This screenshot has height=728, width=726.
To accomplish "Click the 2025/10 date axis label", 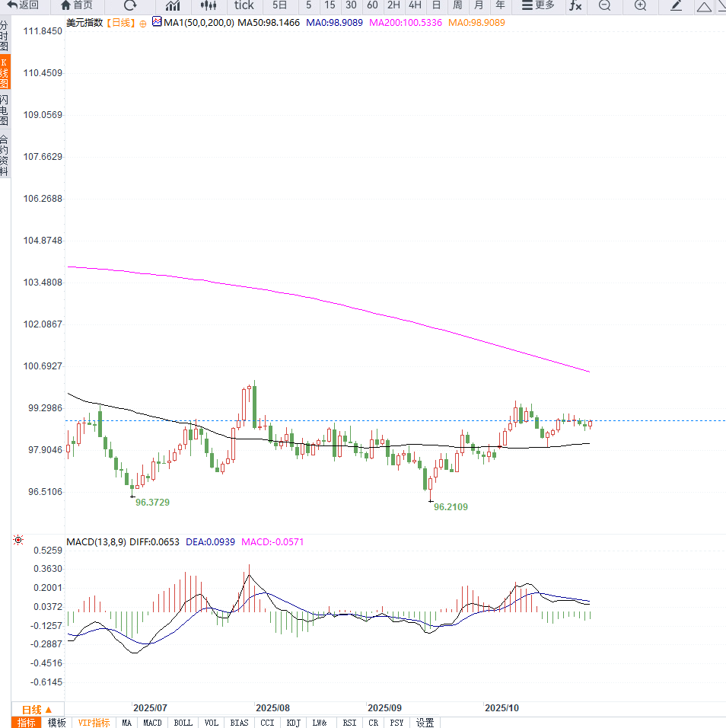I will click(x=502, y=708).
